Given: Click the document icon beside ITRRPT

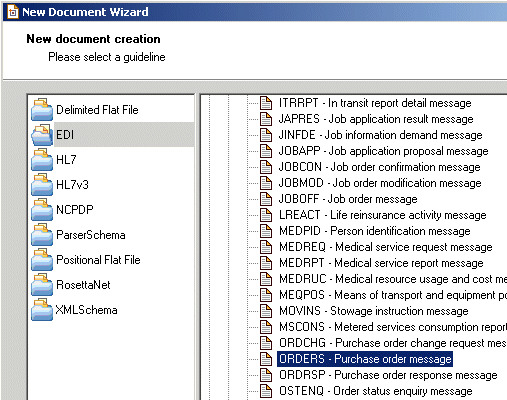Looking at the screenshot, I should (x=266, y=103).
